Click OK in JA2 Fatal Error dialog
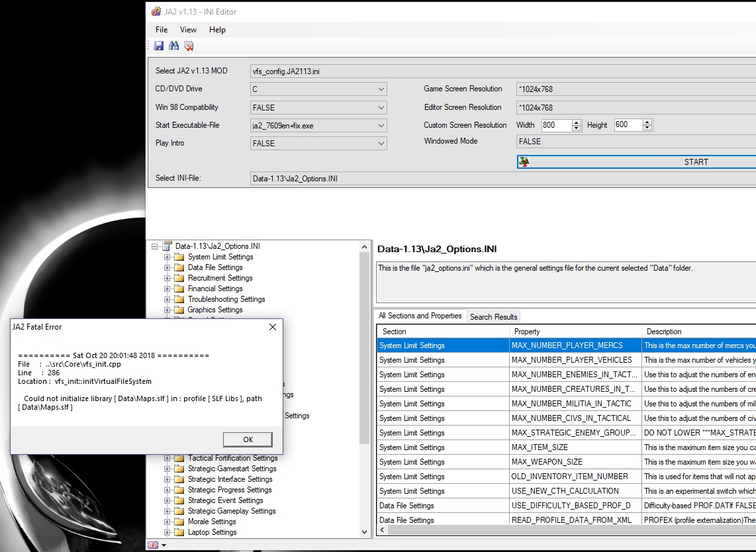Screen dimensions: 756x552 pyautogui.click(x=248, y=439)
